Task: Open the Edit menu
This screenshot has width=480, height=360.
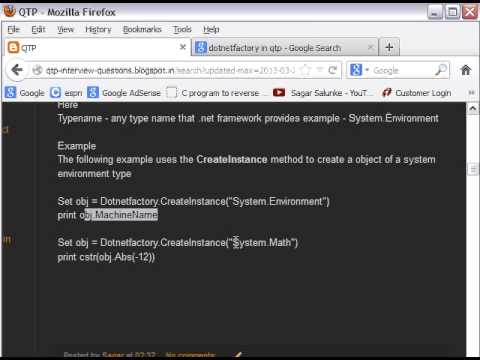Action: tap(38, 30)
